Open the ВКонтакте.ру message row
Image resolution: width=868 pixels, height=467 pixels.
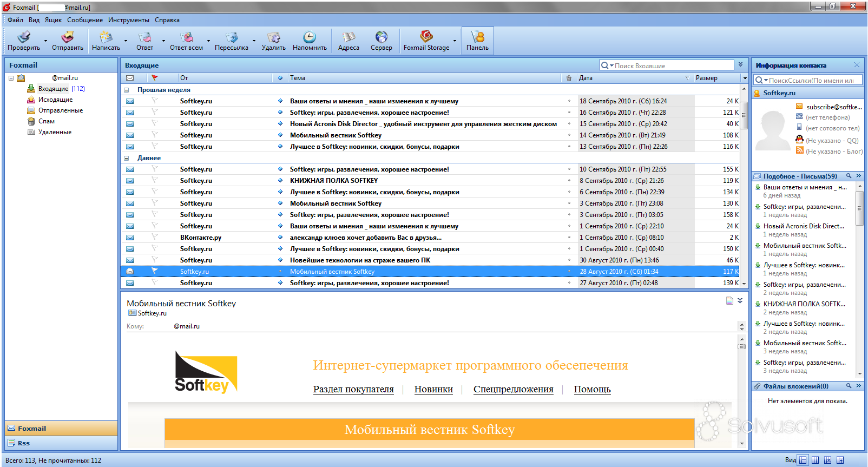point(431,238)
